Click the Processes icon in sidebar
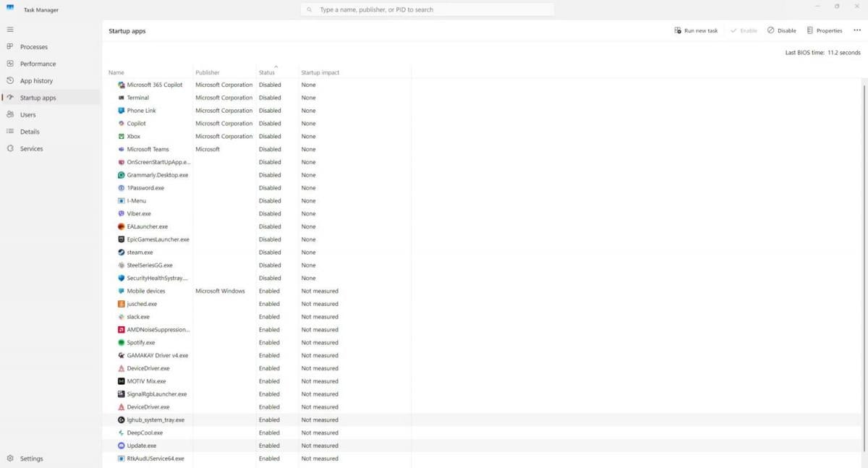Viewport: 868px width, 468px height. pyautogui.click(x=10, y=46)
